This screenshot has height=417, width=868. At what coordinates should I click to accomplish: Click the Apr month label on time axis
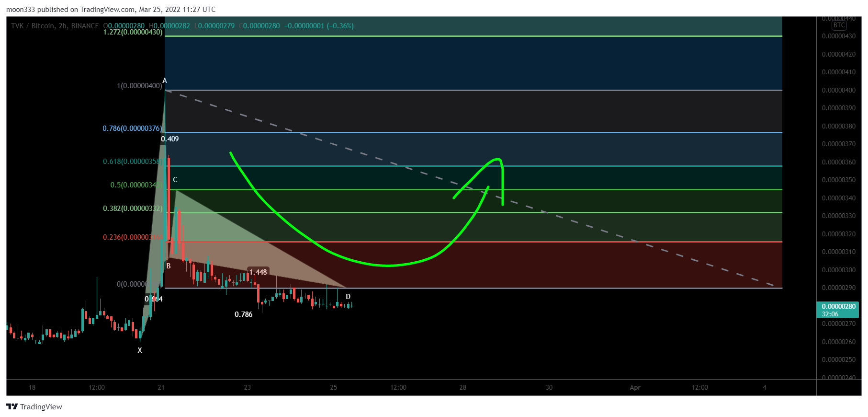tap(635, 387)
